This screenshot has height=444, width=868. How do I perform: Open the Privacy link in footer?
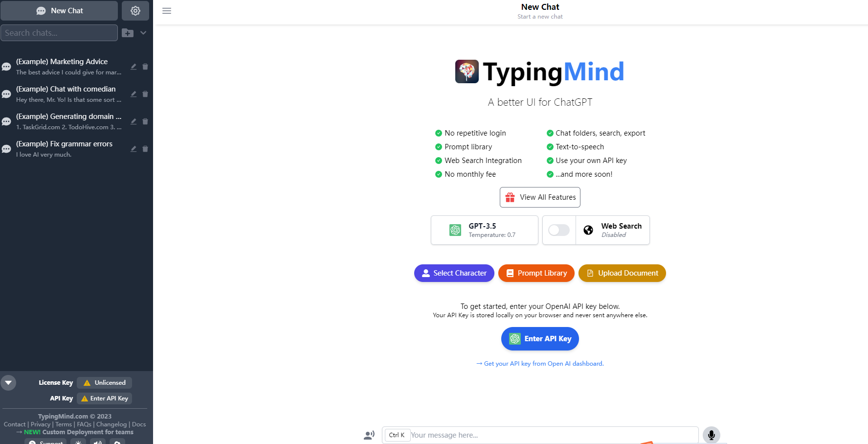coord(41,424)
